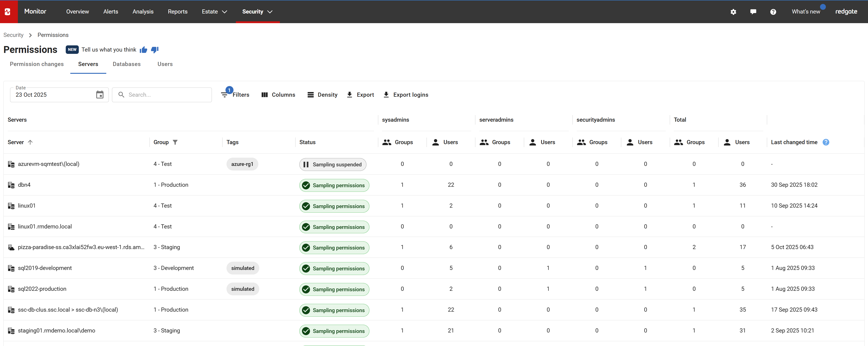Viewport: 868px width, 346px height.
Task: Click the feedback speech bubble icon
Action: pos(753,12)
